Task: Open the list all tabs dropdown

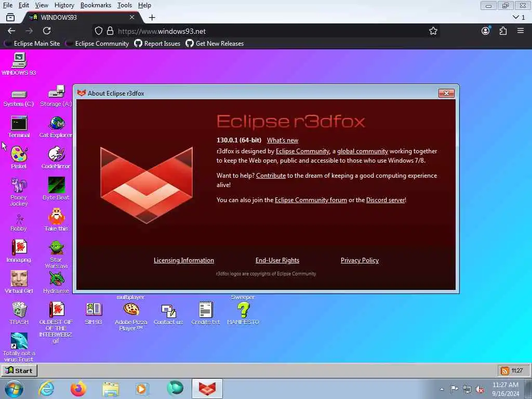Action: pyautogui.click(x=519, y=17)
